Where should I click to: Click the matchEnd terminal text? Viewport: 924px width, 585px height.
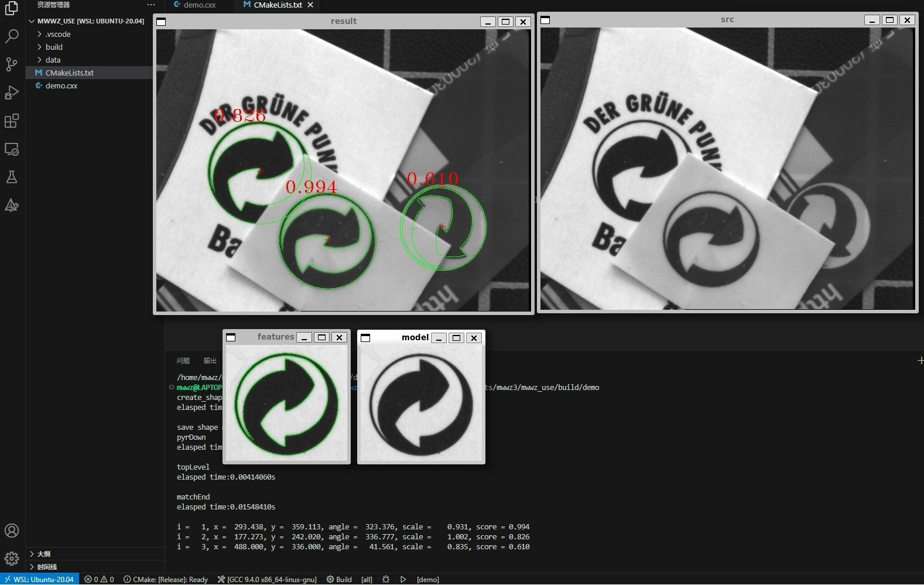[x=193, y=497]
